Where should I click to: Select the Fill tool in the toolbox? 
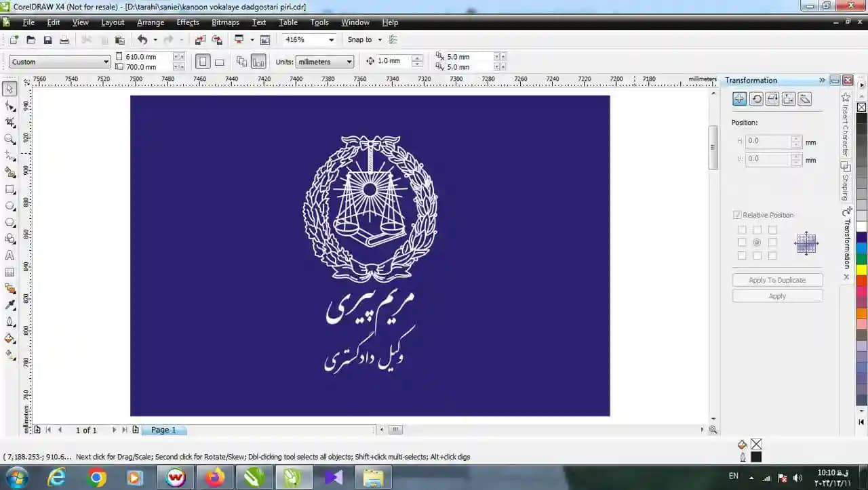pyautogui.click(x=9, y=338)
